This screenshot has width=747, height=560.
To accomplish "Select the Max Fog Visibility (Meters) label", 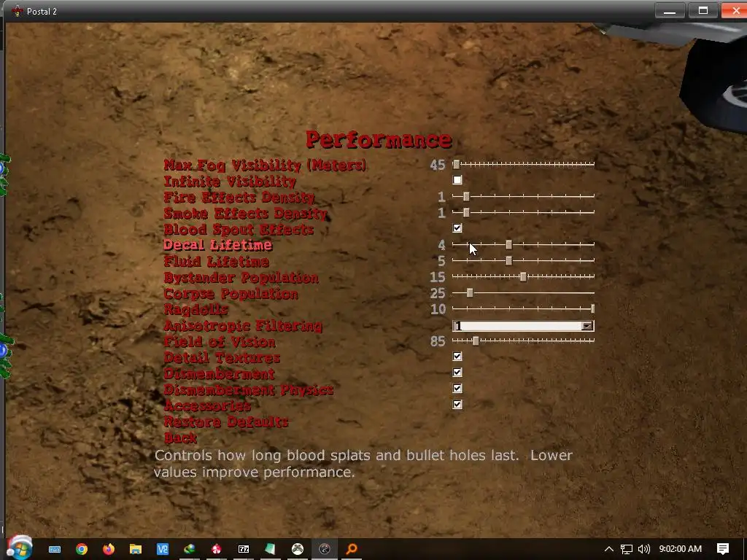I will coord(265,166).
